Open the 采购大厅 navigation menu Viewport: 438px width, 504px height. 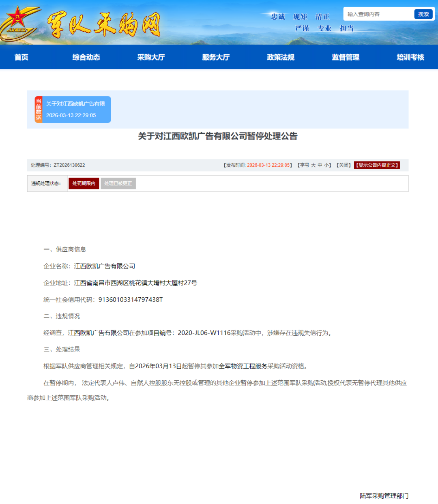point(151,57)
